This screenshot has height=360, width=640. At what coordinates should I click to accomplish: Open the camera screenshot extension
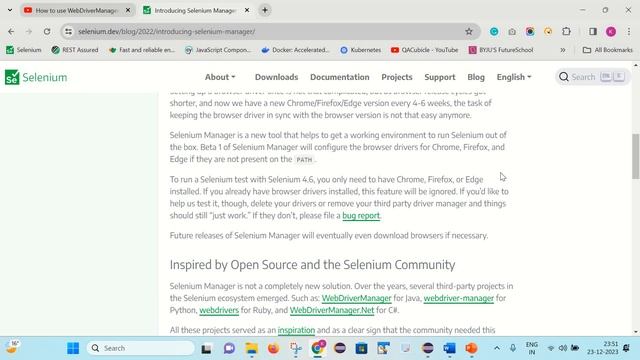pos(512,31)
